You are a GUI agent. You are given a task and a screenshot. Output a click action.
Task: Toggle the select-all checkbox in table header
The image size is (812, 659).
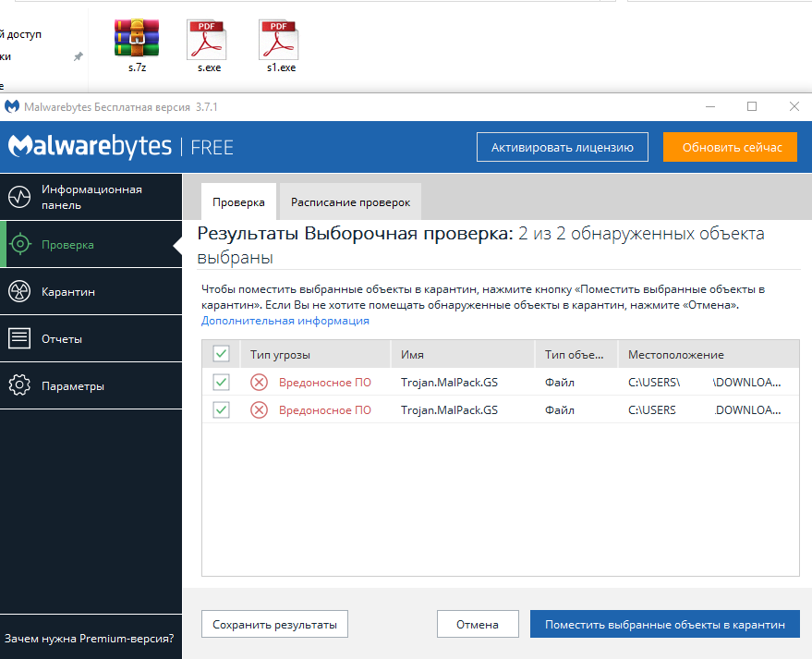click(x=221, y=354)
